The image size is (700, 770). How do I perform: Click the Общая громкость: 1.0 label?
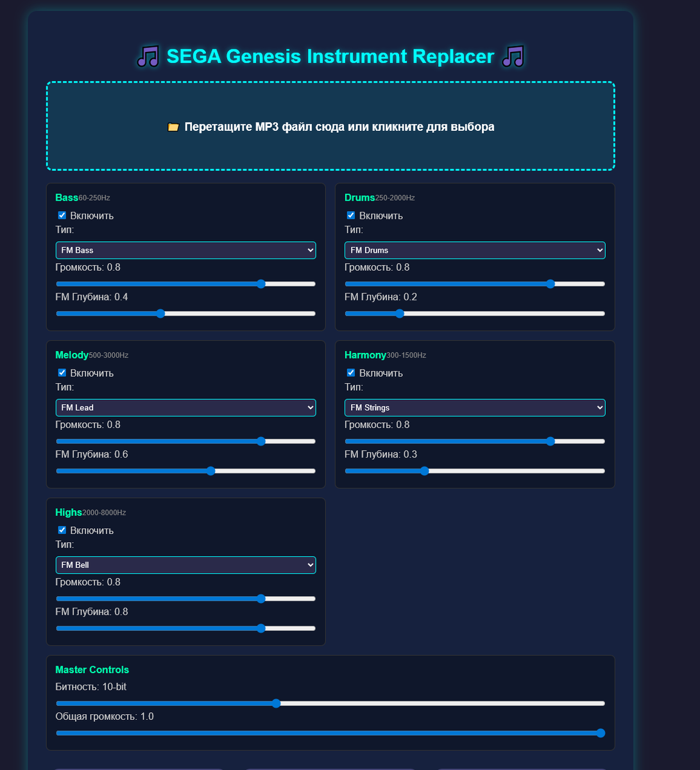(x=105, y=716)
